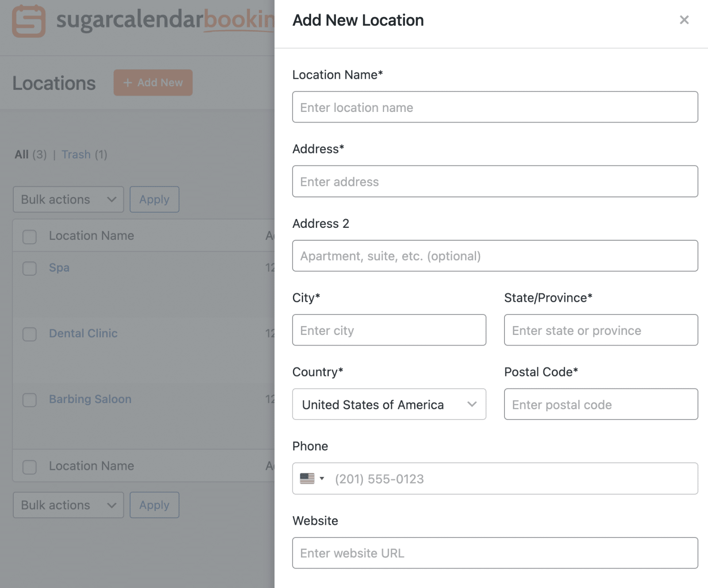Close the Add New Location panel
This screenshot has height=588, width=708.
[x=684, y=20]
